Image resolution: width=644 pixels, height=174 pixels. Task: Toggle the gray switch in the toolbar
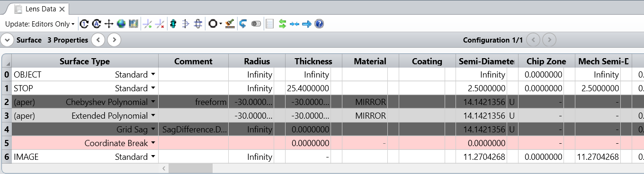pos(256,24)
